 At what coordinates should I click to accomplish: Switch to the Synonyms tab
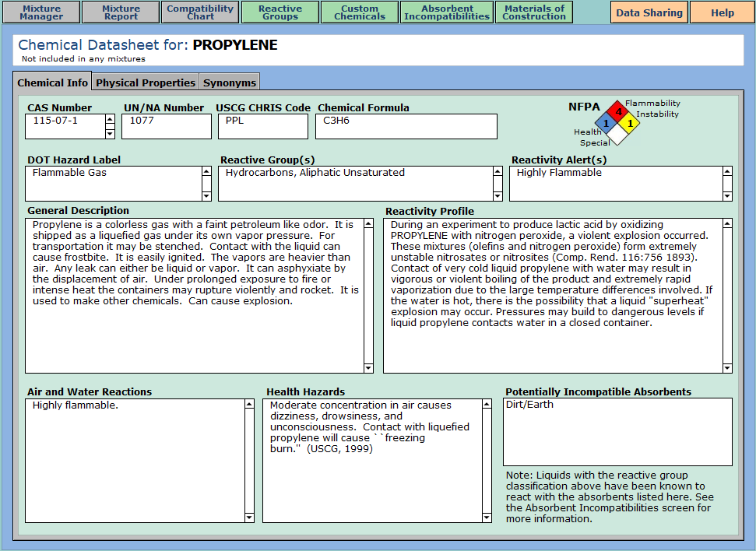coord(230,83)
